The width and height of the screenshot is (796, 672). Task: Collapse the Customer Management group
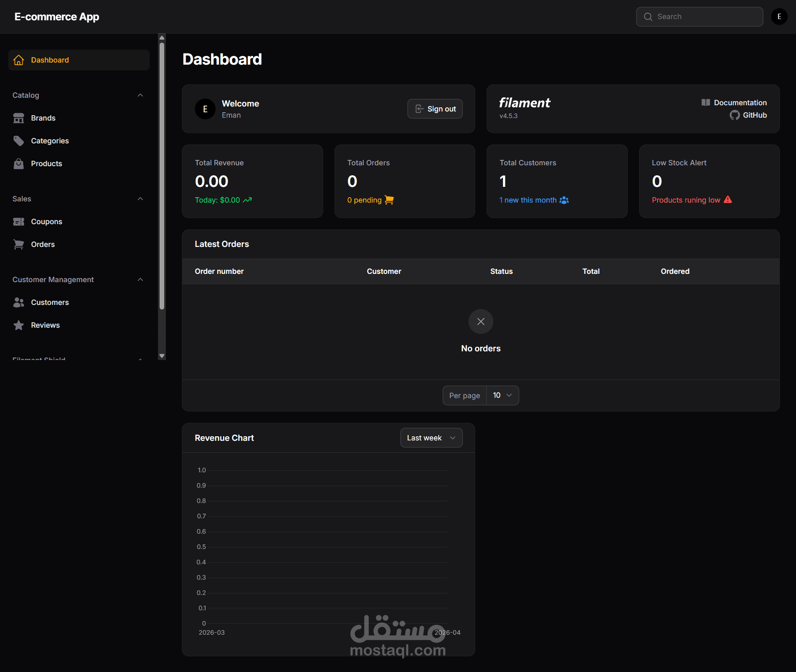[140, 280]
